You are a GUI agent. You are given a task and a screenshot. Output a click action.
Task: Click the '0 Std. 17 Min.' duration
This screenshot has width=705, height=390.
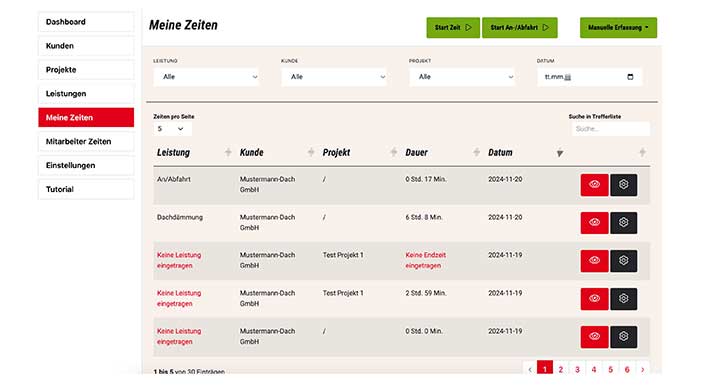(426, 179)
